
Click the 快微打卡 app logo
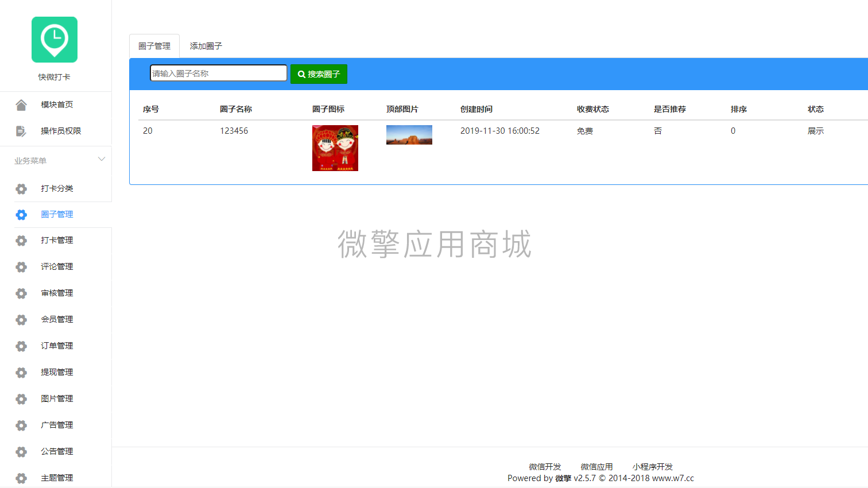[54, 40]
